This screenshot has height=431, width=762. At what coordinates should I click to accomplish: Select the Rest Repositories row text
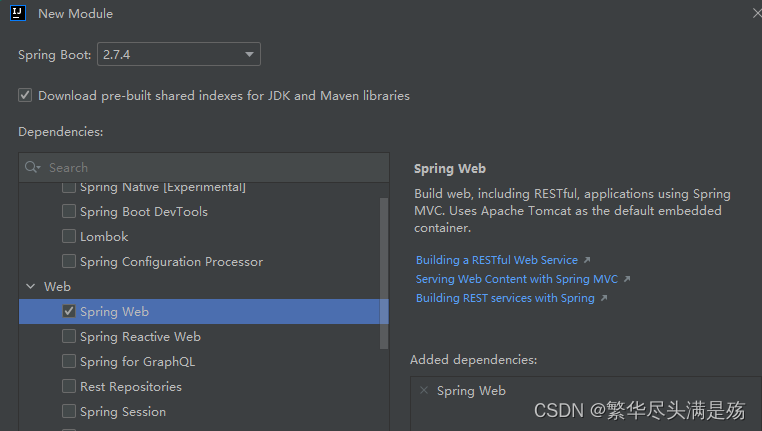[x=131, y=387]
